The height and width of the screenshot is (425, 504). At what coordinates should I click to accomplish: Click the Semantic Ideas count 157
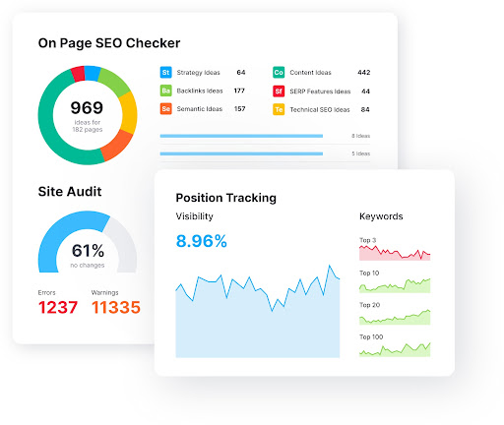[x=239, y=109]
